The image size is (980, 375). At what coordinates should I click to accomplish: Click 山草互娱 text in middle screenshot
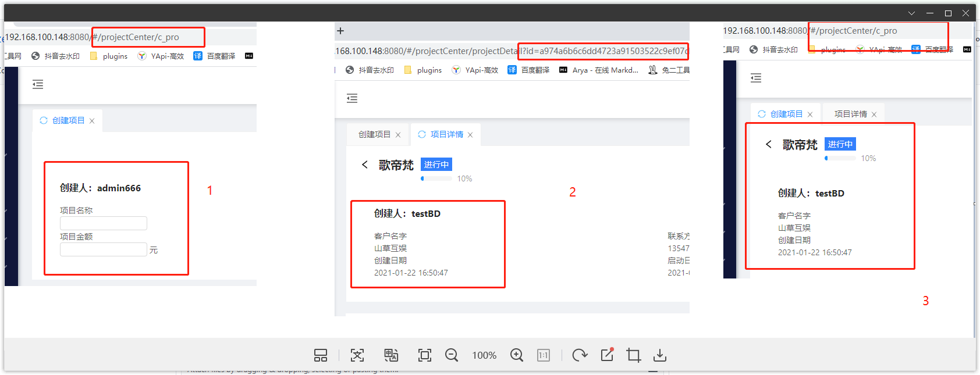390,248
